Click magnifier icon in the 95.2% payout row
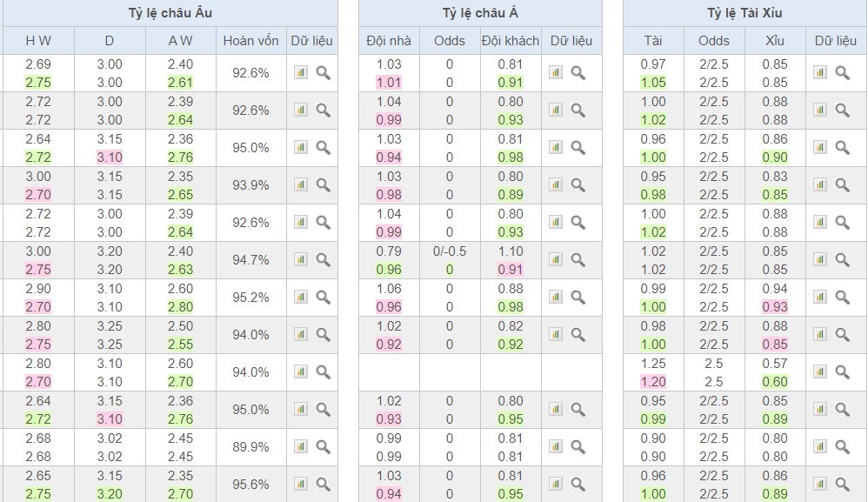 (323, 297)
